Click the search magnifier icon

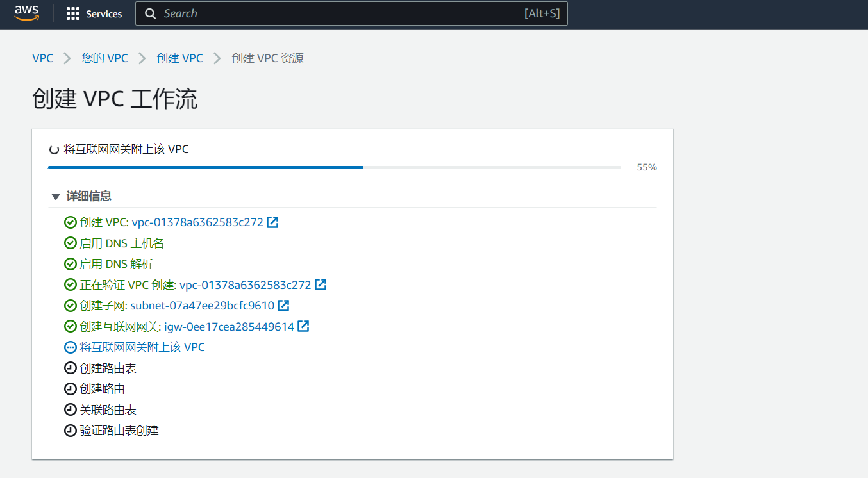click(151, 13)
